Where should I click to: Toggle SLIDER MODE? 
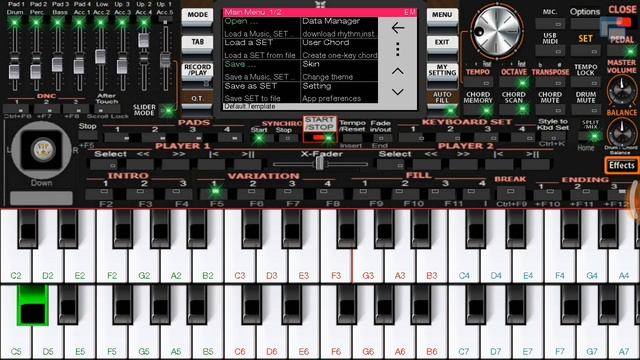point(167,110)
